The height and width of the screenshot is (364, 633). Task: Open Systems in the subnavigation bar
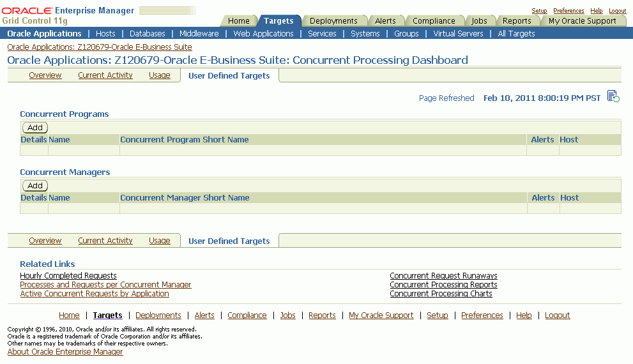pos(365,33)
